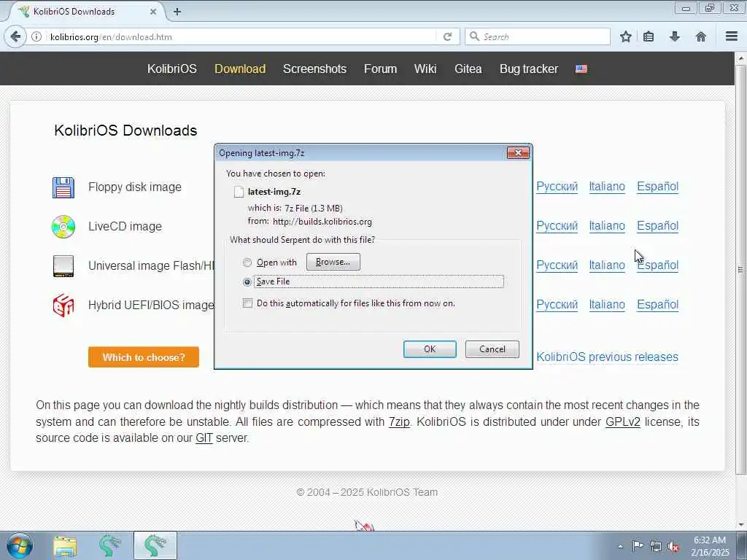Open the downloads arrow icon

coord(675,36)
